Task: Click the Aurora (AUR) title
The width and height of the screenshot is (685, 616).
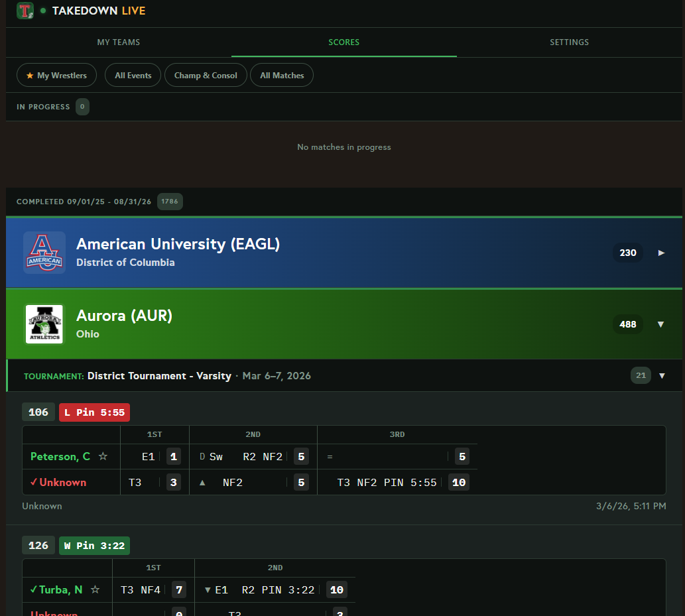Action: pyautogui.click(x=124, y=316)
